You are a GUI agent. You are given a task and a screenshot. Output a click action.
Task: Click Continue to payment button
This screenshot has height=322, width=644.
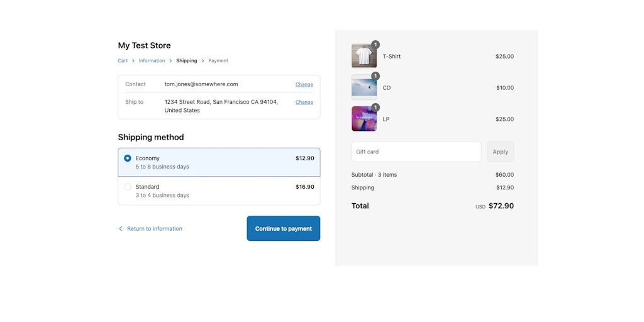click(284, 228)
